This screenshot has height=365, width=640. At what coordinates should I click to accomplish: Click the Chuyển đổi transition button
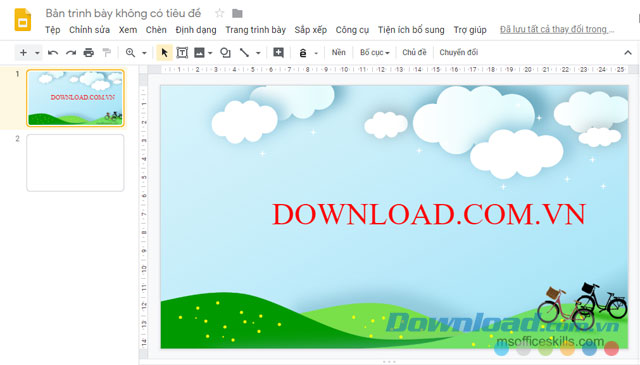pyautogui.click(x=458, y=52)
